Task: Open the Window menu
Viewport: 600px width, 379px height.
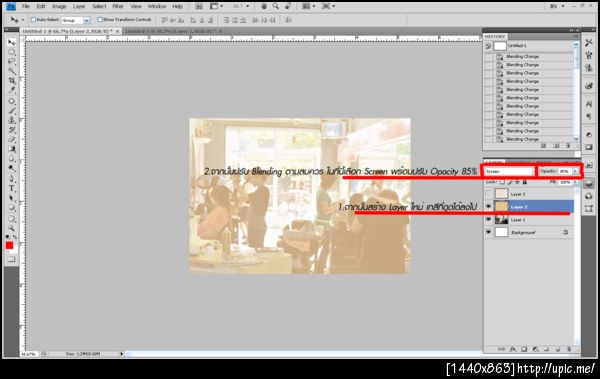Action: pyautogui.click(x=157, y=7)
